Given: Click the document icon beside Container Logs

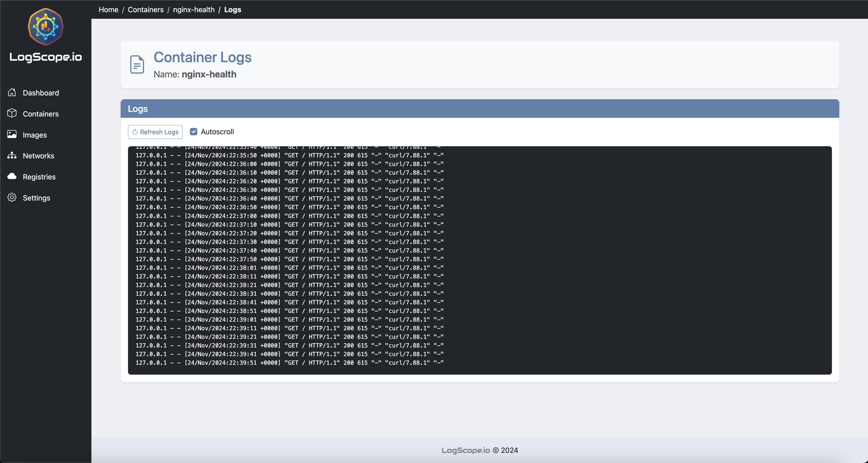Looking at the screenshot, I should click(x=137, y=64).
